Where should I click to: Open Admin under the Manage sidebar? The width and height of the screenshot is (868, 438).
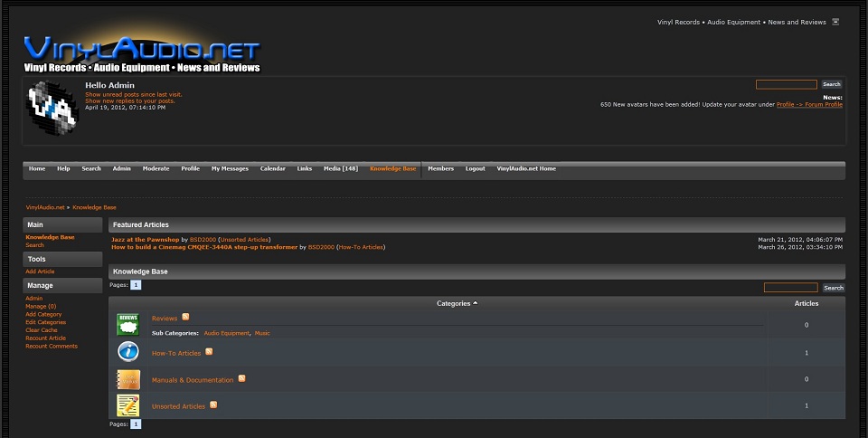[x=33, y=298]
